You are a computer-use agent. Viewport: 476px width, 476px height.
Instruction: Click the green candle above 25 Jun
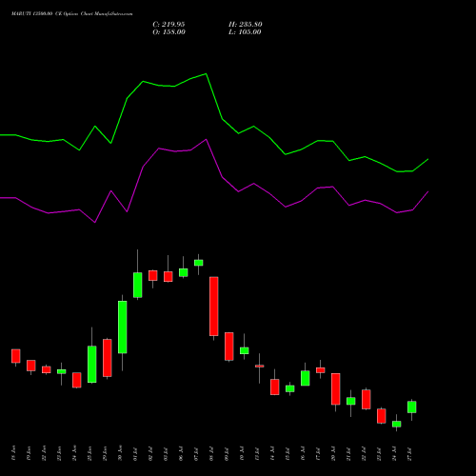point(92,365)
